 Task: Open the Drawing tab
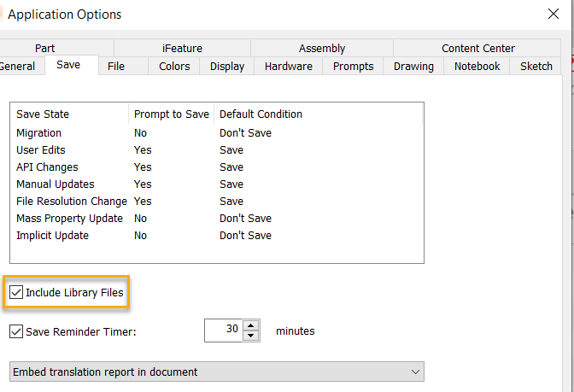point(414,67)
